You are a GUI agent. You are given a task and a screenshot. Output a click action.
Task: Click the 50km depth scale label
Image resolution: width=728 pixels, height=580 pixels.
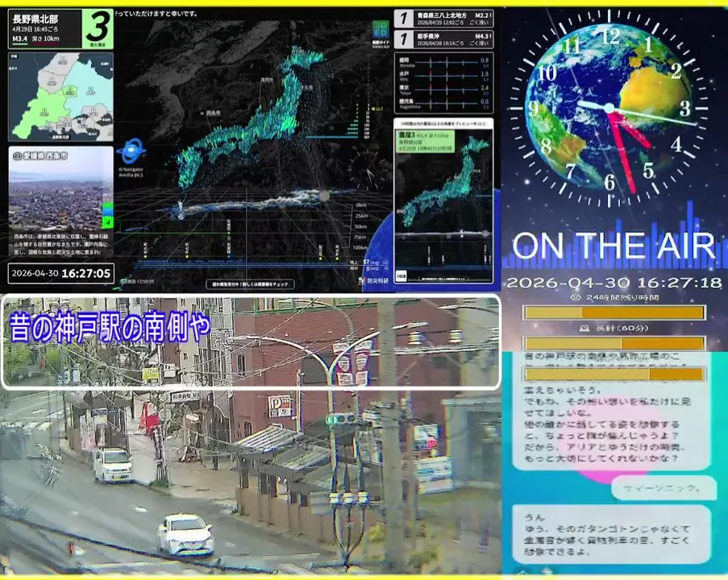click(x=360, y=226)
